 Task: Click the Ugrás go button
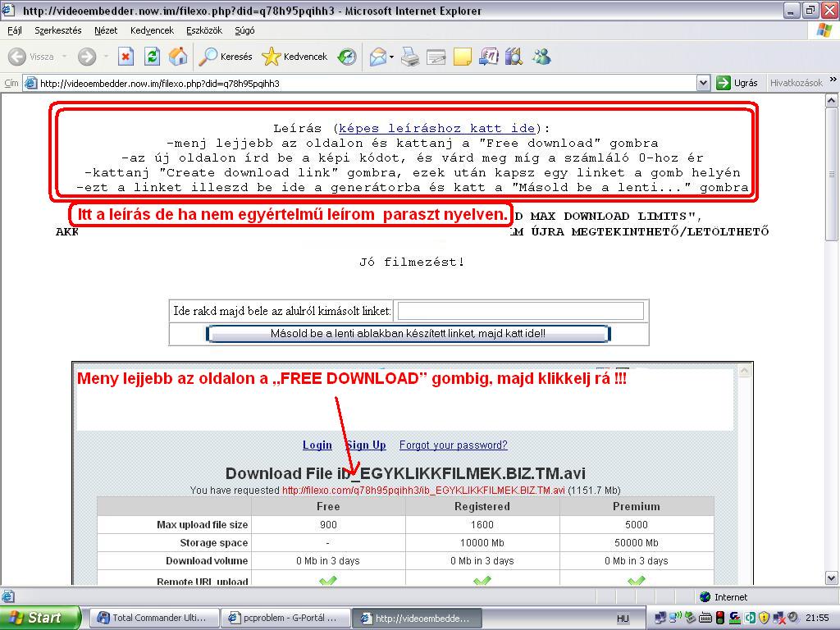737,83
